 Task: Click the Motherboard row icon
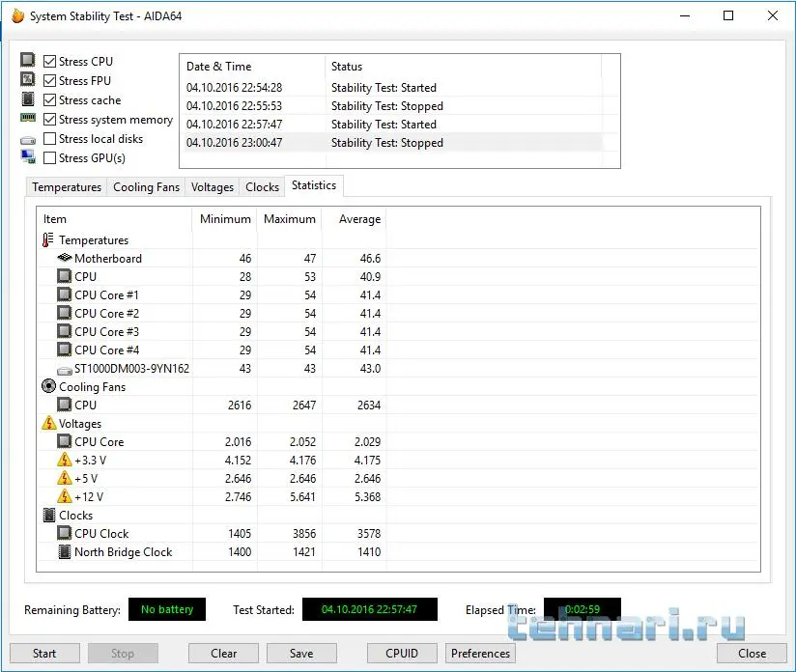[x=65, y=258]
